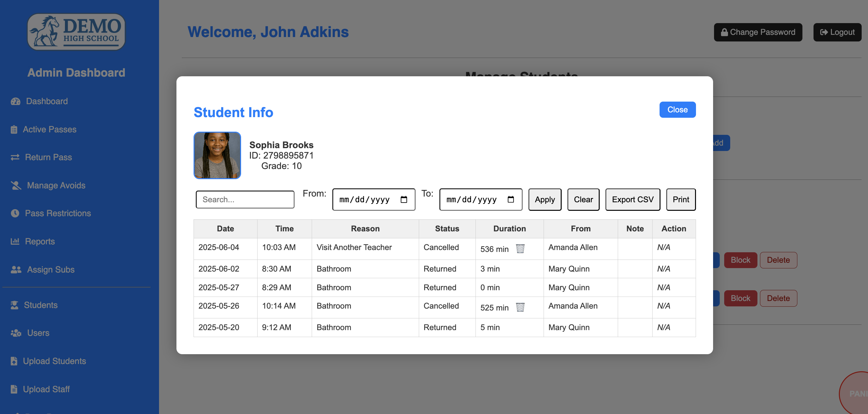The width and height of the screenshot is (868, 414).
Task: Open Pass Restrictions
Action: tap(58, 213)
